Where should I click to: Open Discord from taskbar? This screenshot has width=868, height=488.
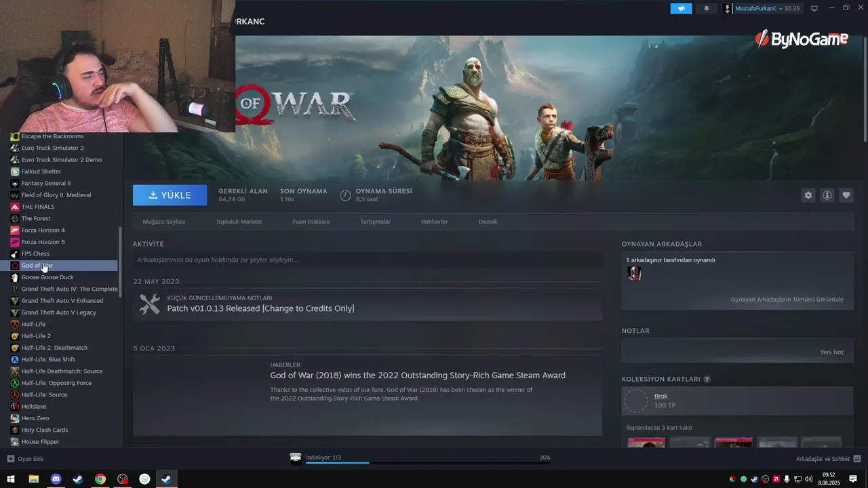(56, 479)
